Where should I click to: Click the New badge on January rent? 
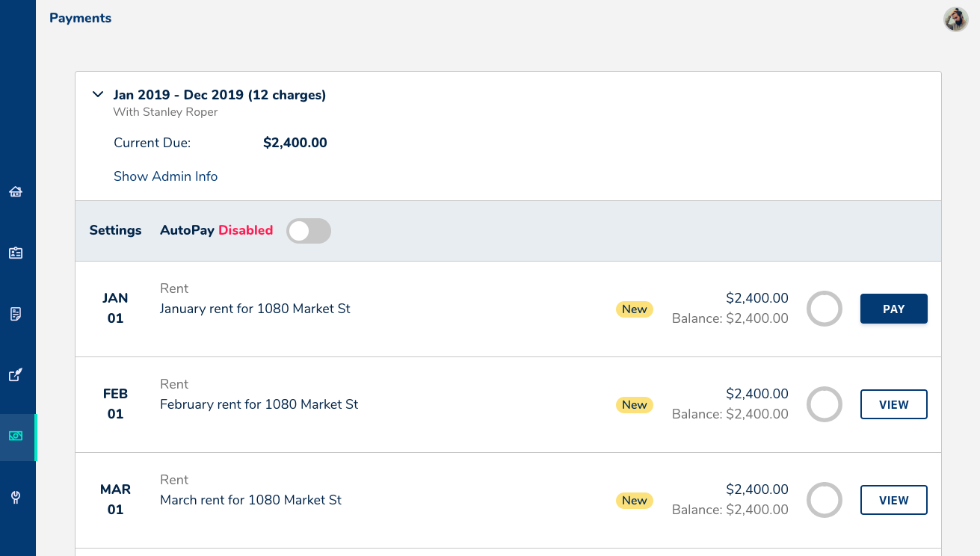[634, 309]
